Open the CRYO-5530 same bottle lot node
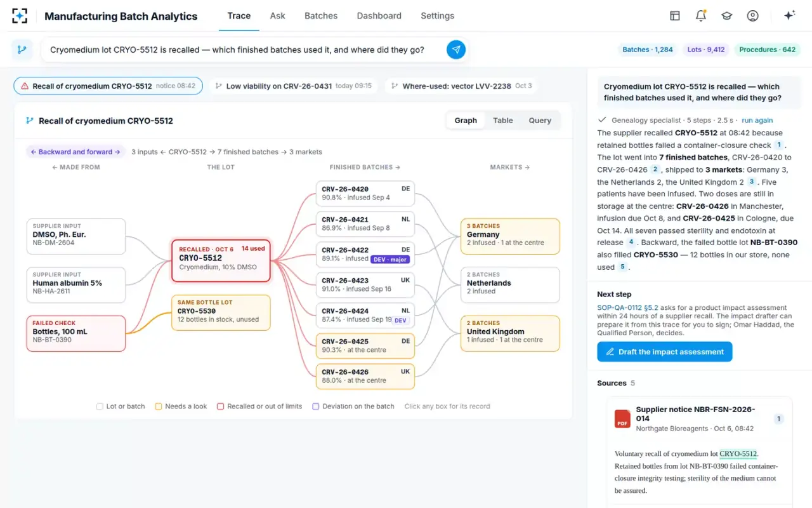Screen dimensions: 812x508 [x=221, y=312]
